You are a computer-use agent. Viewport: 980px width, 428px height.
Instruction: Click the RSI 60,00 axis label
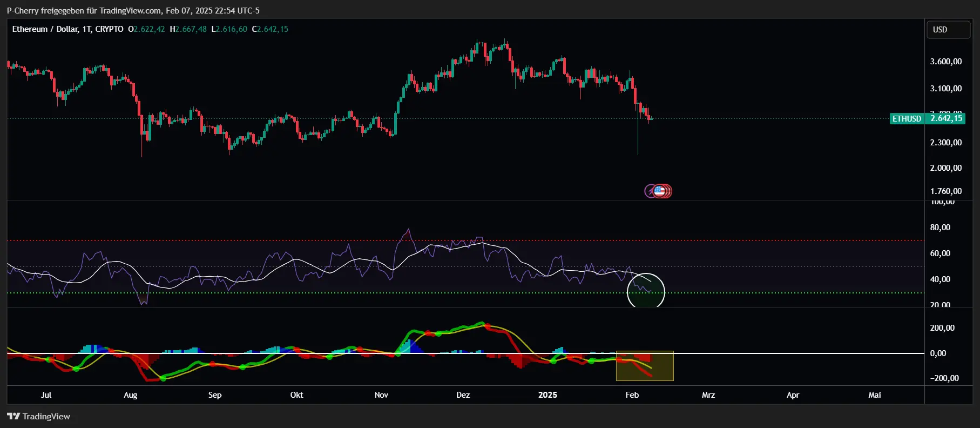[940, 253]
